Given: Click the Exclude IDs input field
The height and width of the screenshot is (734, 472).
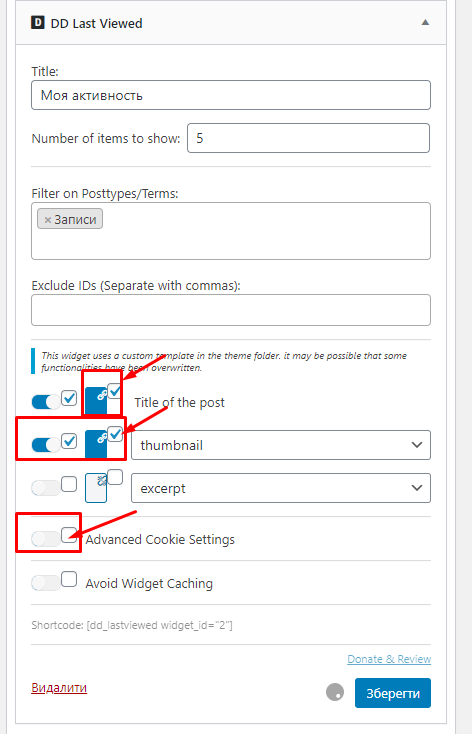Looking at the screenshot, I should pos(231,310).
